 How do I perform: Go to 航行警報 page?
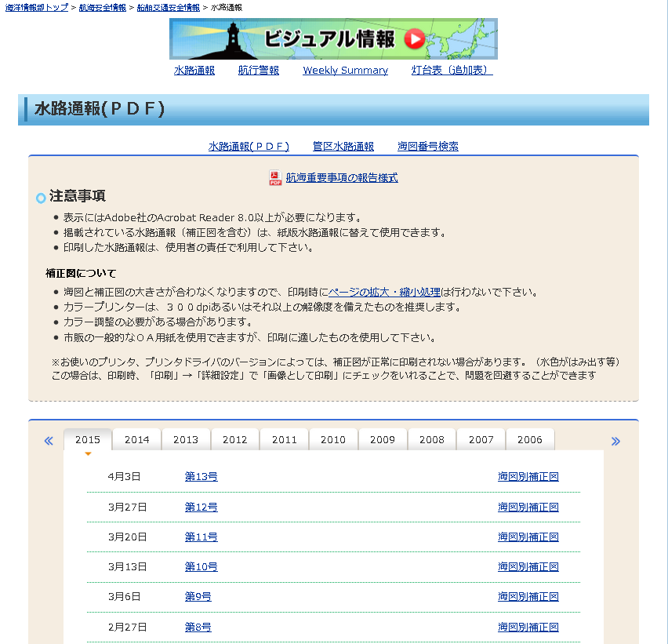point(259,70)
